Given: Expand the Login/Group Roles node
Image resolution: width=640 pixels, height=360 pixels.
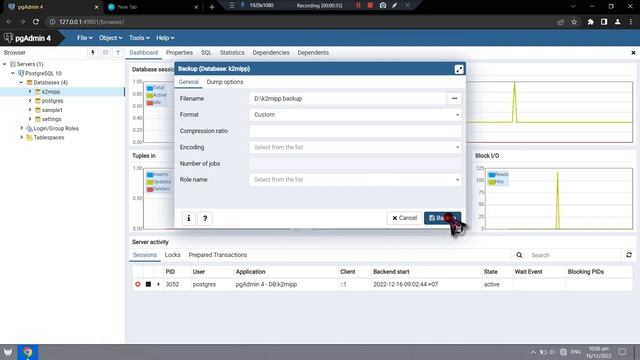Looking at the screenshot, I should pos(22,128).
